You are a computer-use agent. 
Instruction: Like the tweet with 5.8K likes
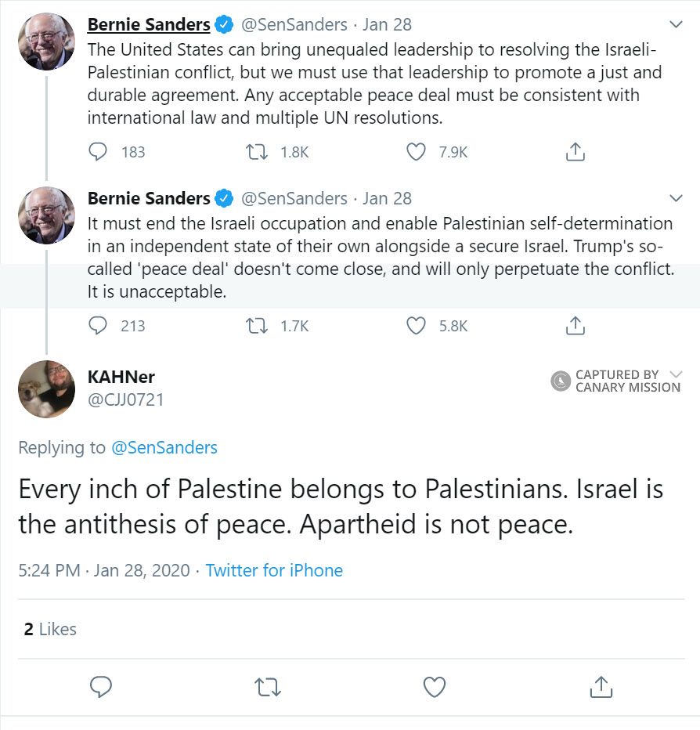(x=417, y=325)
